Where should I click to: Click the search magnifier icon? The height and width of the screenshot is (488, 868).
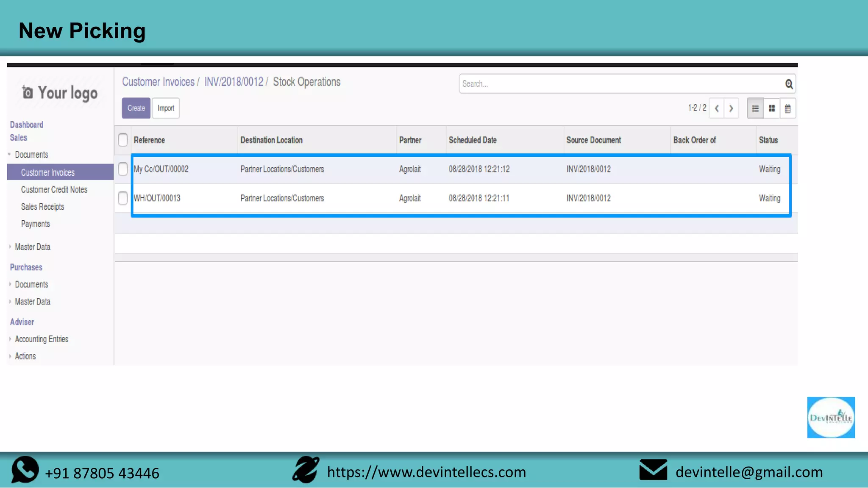[x=789, y=84]
